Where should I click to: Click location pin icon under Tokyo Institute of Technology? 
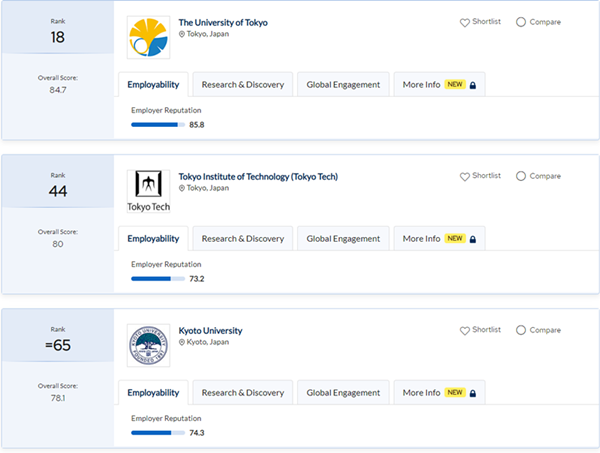pos(182,188)
